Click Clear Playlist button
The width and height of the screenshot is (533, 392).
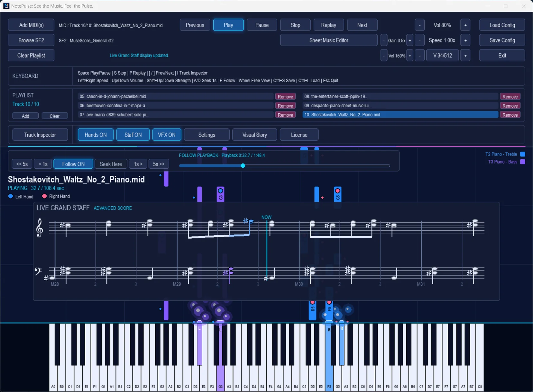[31, 55]
